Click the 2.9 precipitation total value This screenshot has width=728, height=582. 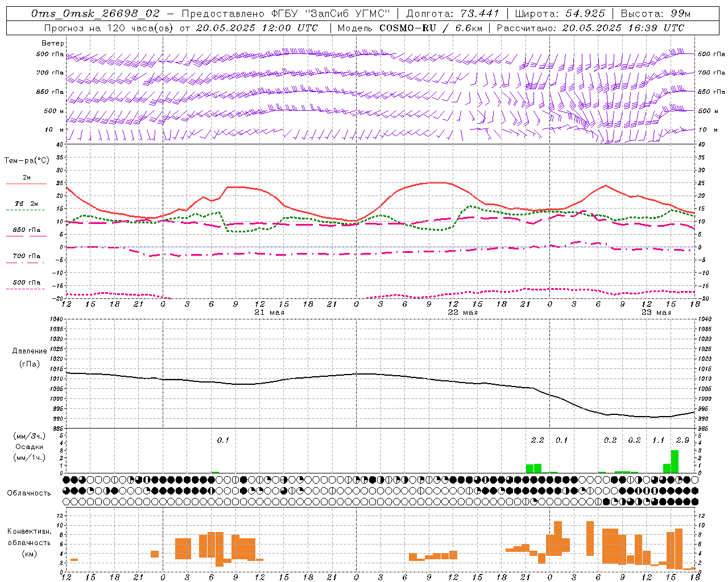[682, 440]
